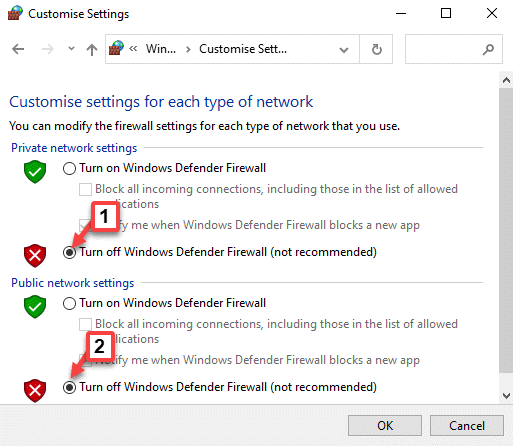Open the recent locations dropdown arrow

pyautogui.click(x=71, y=49)
